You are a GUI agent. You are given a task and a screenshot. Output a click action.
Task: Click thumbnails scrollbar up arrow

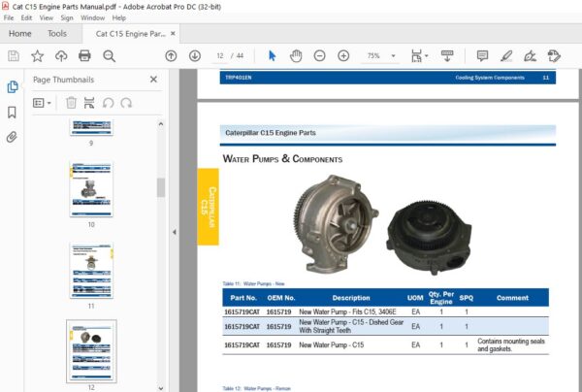161,124
